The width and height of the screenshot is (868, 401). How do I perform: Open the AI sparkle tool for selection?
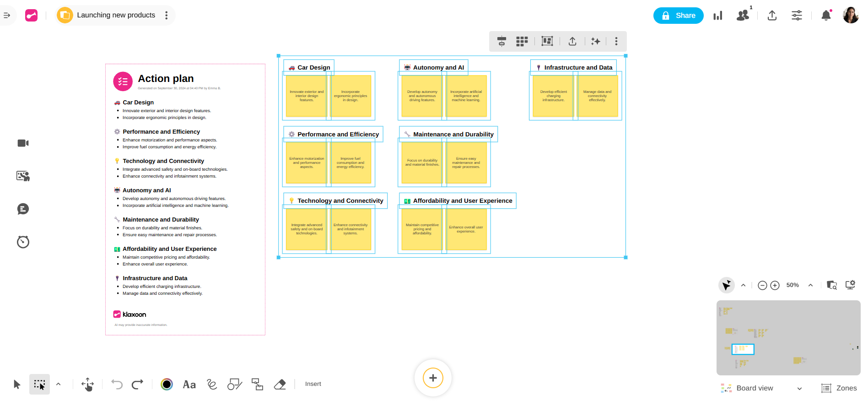pyautogui.click(x=595, y=42)
